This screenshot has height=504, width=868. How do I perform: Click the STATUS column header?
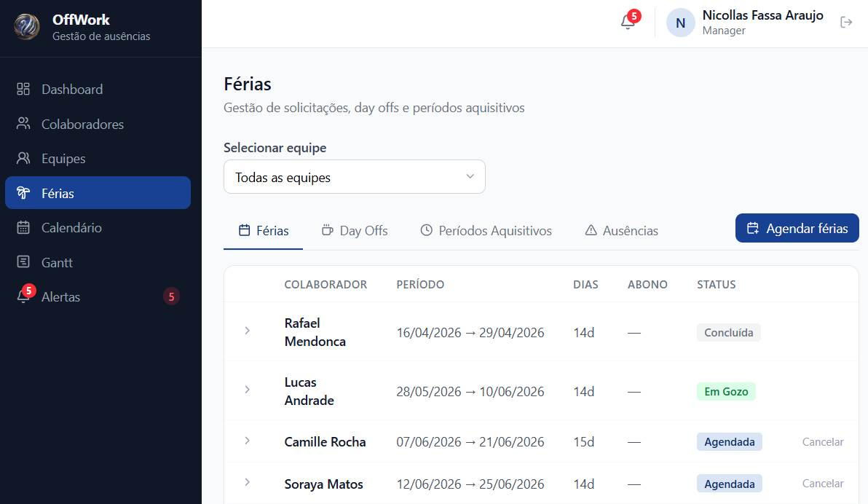(717, 284)
